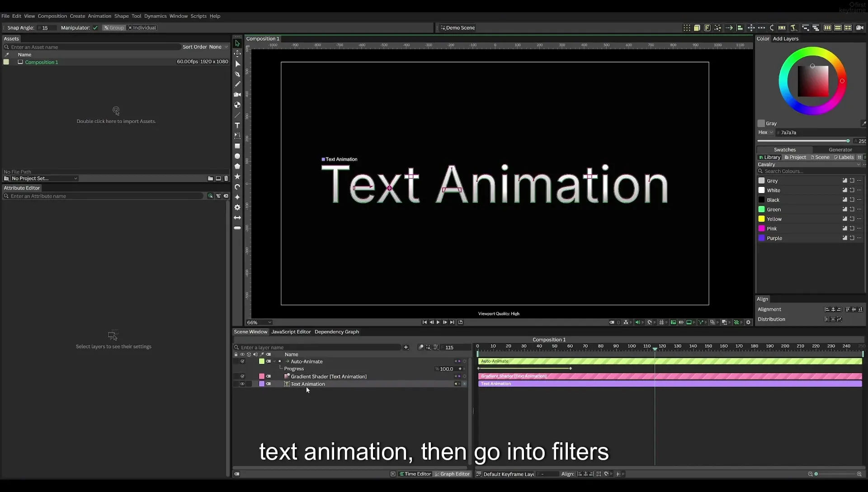The width and height of the screenshot is (868, 492).
Task: Open viewport settings gear icon
Action: pyautogui.click(x=748, y=322)
